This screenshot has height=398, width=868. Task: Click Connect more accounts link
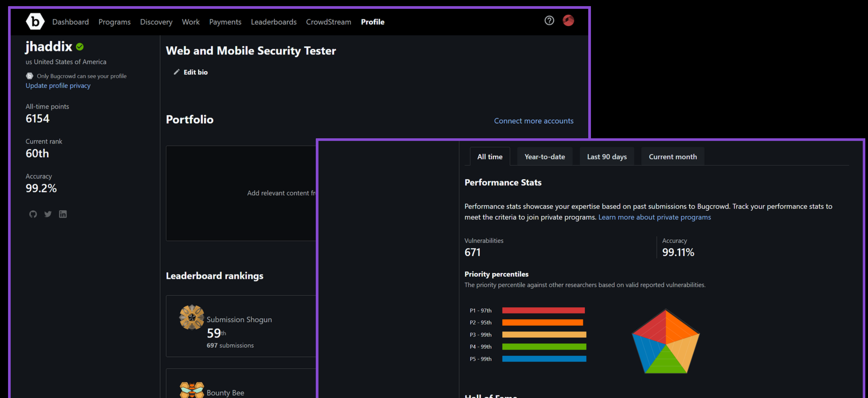click(x=534, y=121)
